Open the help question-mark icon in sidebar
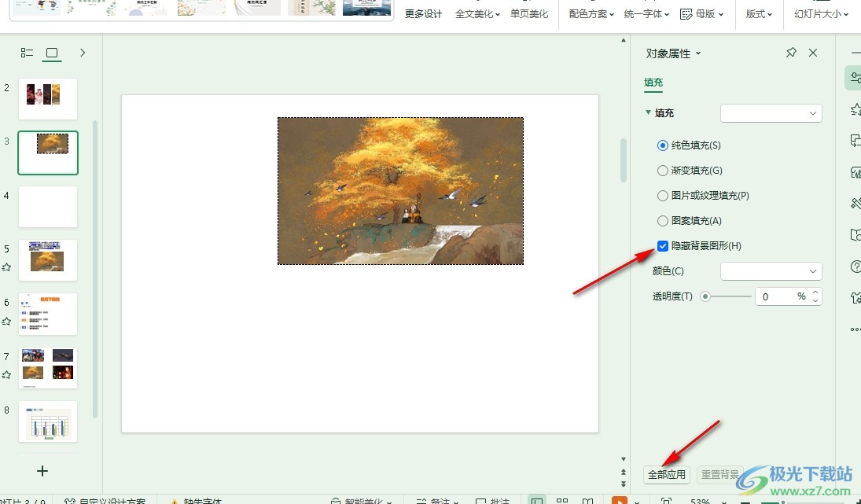Screen dimensions: 861x504 tap(855, 267)
